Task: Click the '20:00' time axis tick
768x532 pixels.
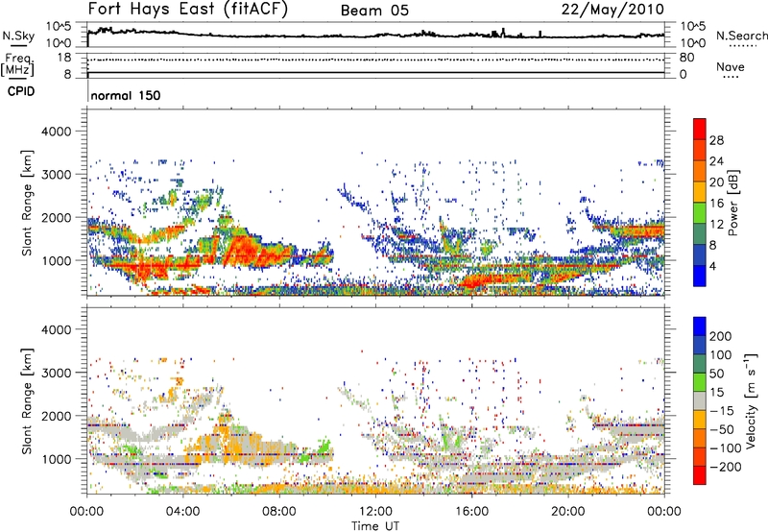Action: 568,512
